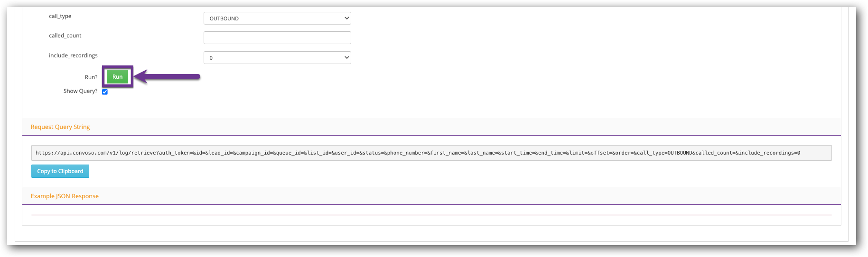
Task: Click the called_count input field
Action: pyautogui.click(x=277, y=37)
